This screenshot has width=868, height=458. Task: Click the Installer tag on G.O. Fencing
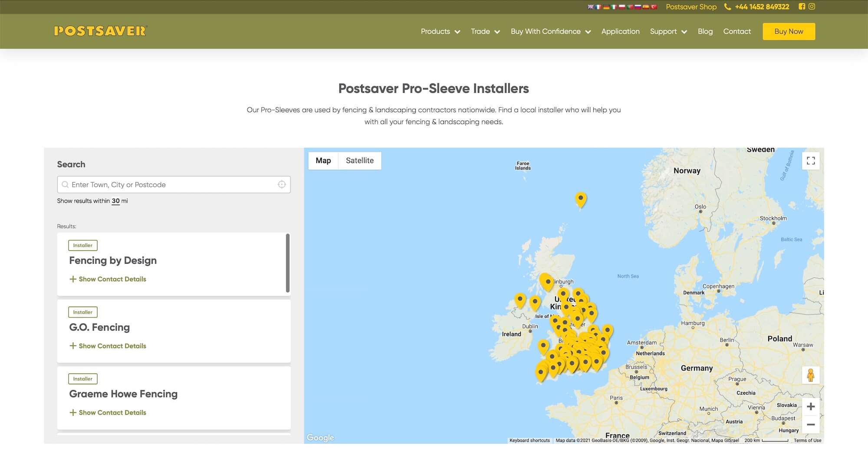click(x=83, y=312)
